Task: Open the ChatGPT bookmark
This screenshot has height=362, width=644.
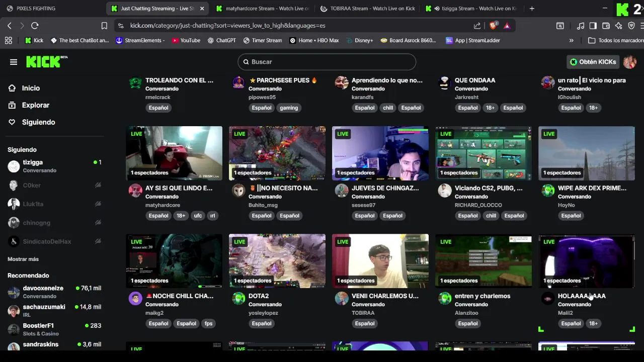Action: [221, 40]
